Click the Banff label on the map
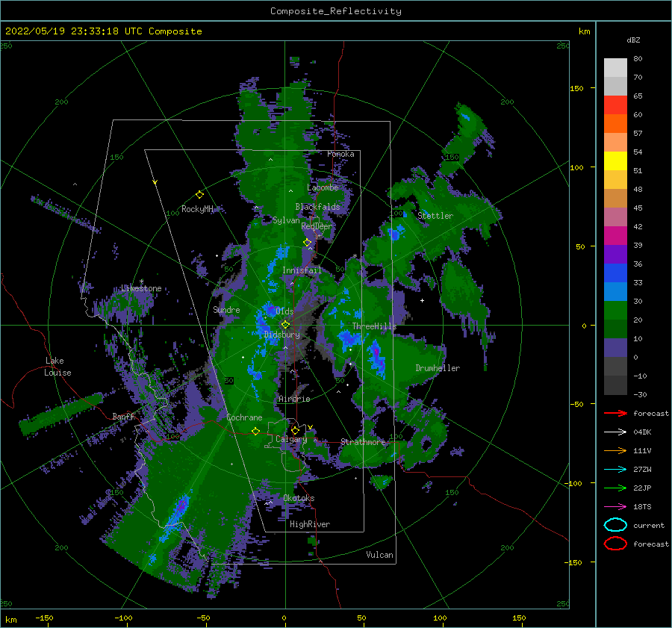Image resolution: width=672 pixels, height=628 pixels. (x=123, y=417)
